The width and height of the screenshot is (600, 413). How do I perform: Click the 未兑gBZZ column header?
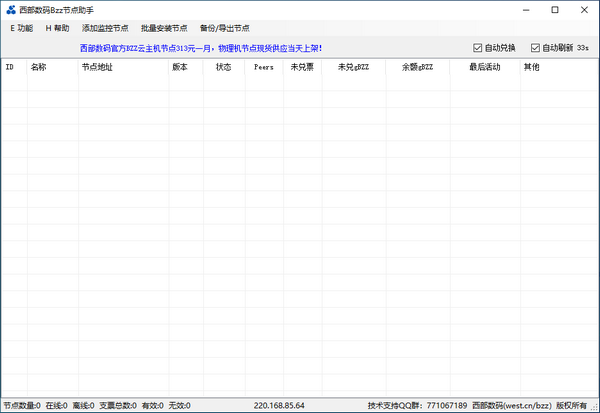click(353, 67)
